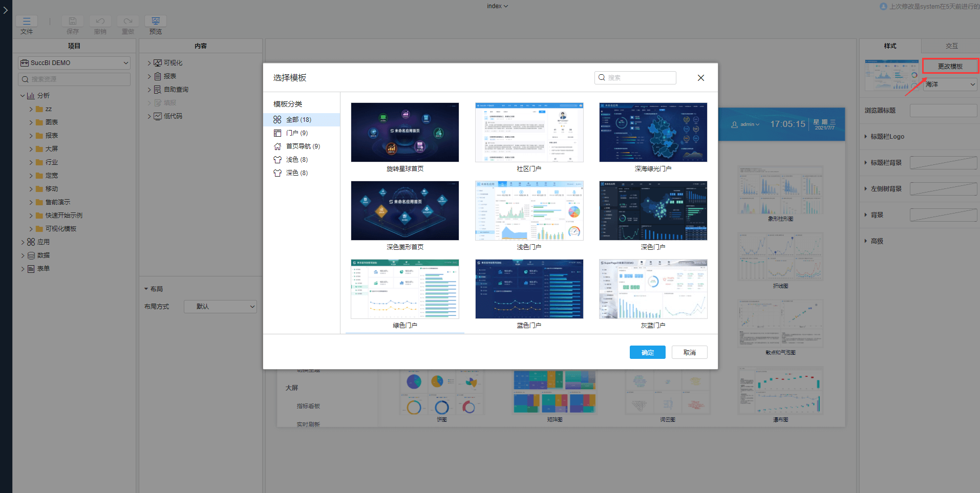Image resolution: width=980 pixels, height=493 pixels.
Task: Click the Undo arrow icon
Action: [100, 21]
